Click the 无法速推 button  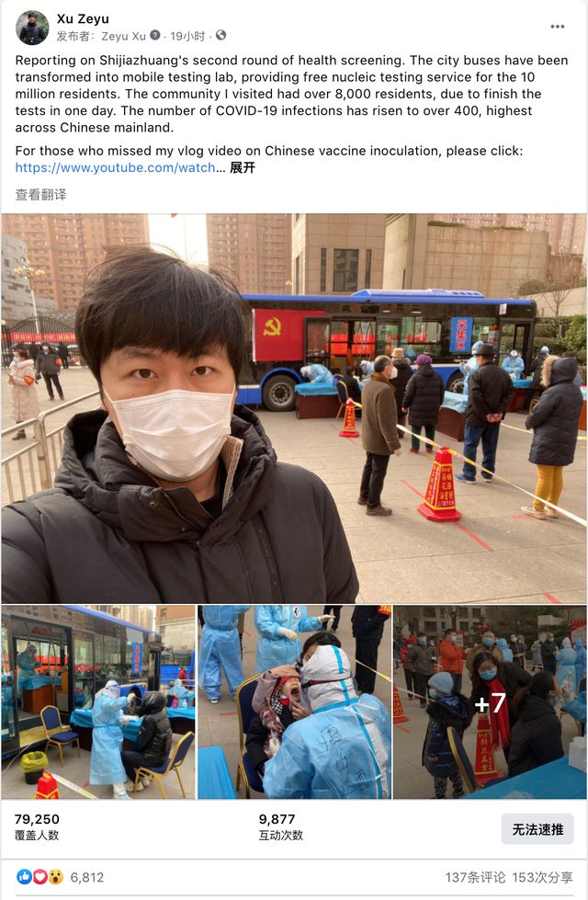click(x=537, y=829)
